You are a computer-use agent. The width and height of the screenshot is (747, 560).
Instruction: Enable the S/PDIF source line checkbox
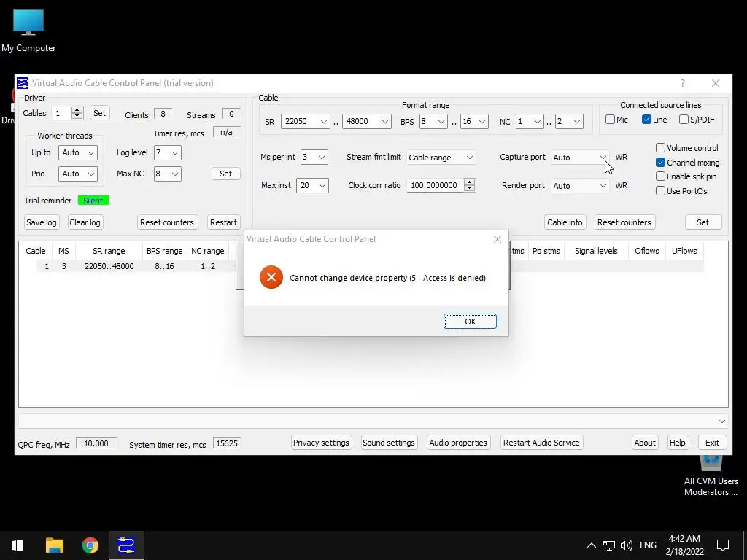coord(684,120)
